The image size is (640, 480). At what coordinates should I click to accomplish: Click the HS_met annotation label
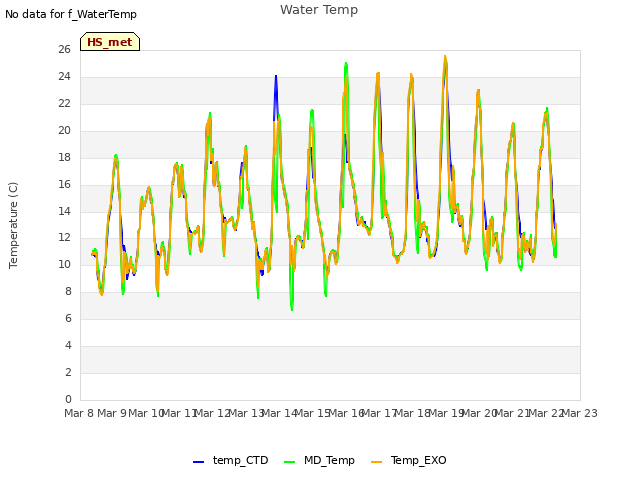tap(110, 42)
